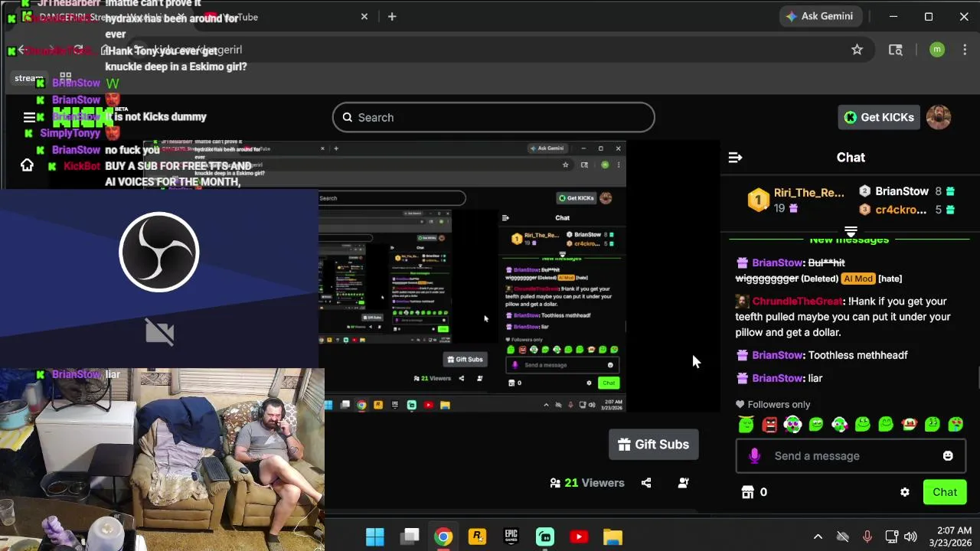Click the Ask Gemini button

(x=819, y=16)
